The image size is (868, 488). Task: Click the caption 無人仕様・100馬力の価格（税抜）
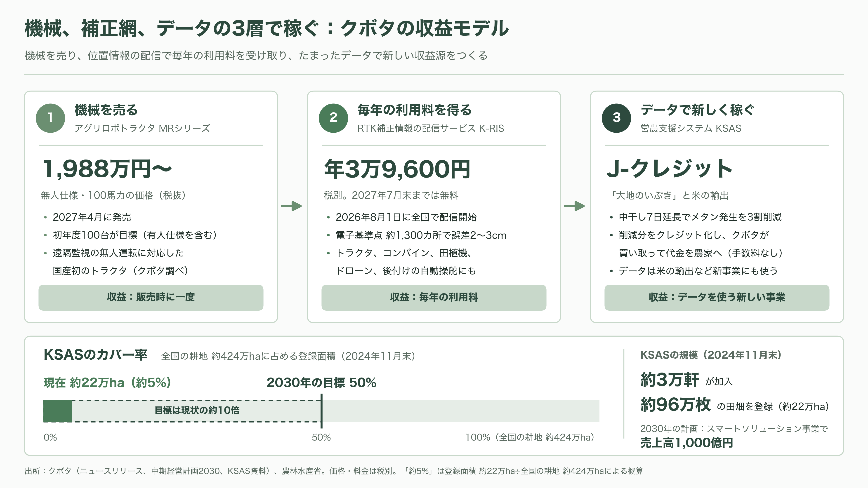pos(113,195)
